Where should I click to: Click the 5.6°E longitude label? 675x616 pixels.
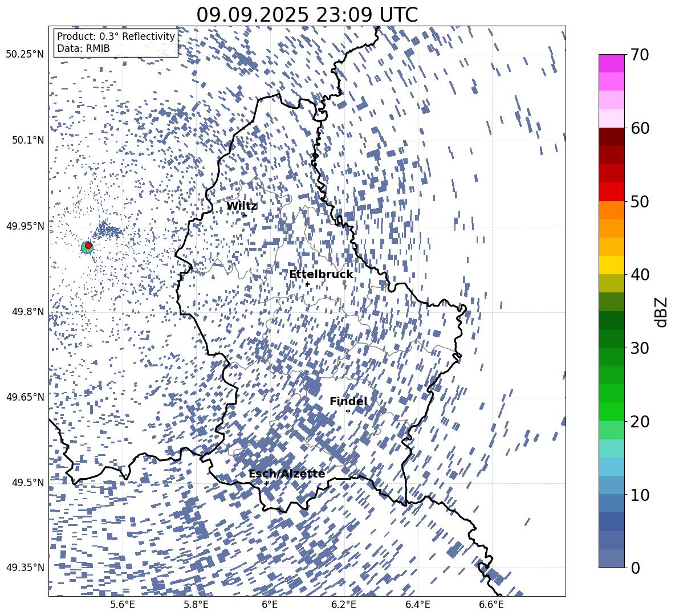tap(123, 605)
